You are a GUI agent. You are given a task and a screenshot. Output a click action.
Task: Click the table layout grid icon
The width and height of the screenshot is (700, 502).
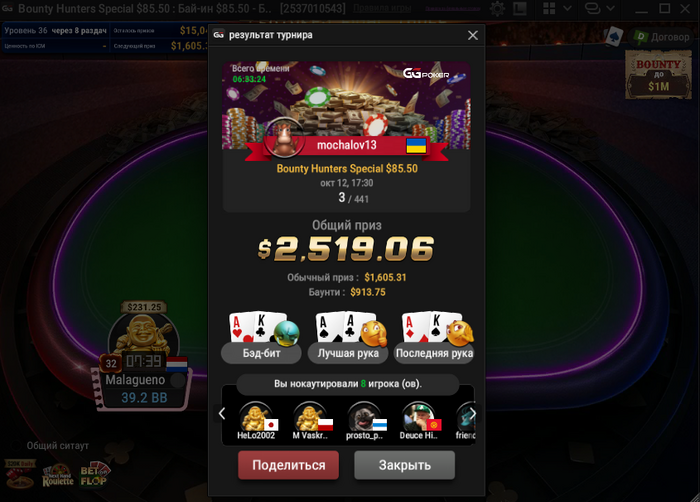(x=549, y=8)
